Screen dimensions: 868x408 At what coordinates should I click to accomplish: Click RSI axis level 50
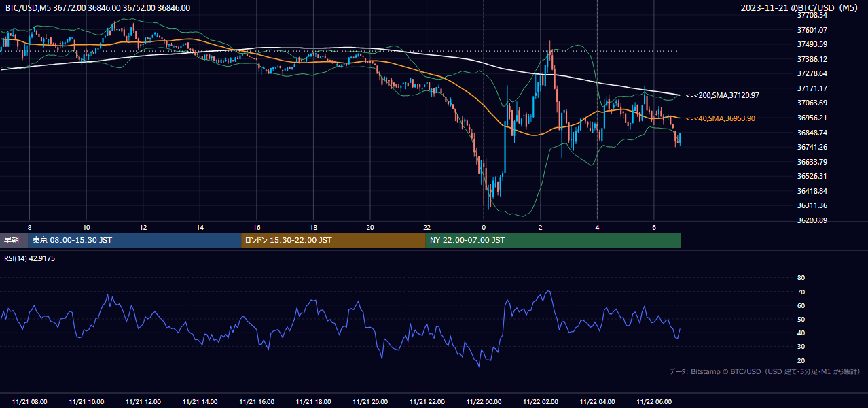tap(801, 319)
